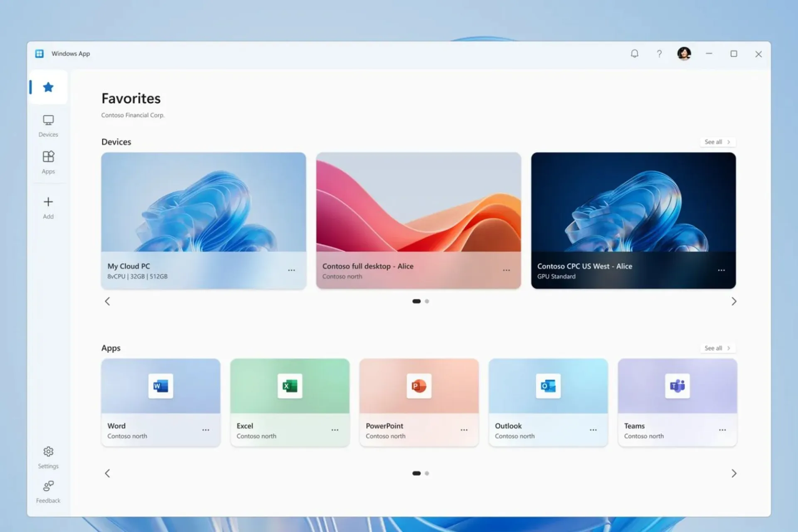See all devices link
This screenshot has width=798, height=532.
718,142
